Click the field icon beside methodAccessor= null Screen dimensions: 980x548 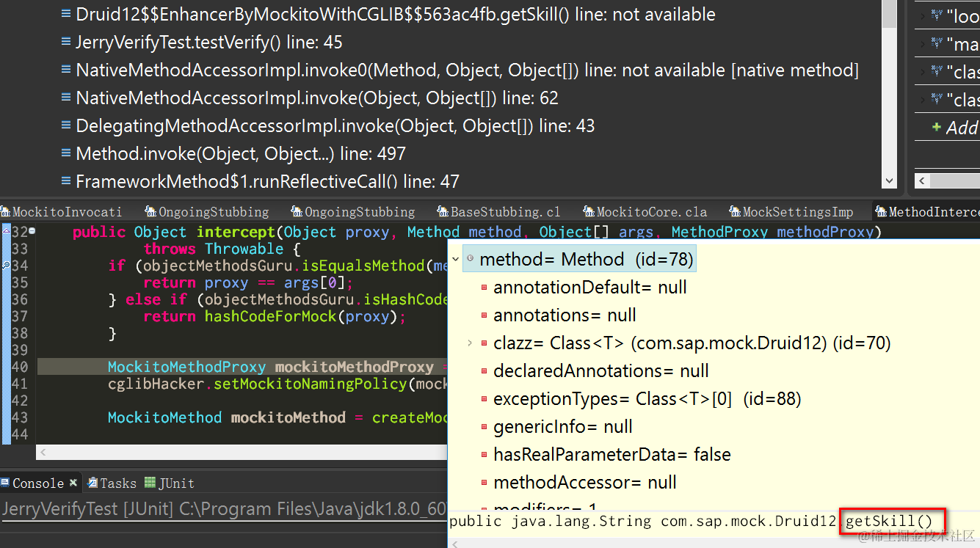pyautogui.click(x=484, y=483)
